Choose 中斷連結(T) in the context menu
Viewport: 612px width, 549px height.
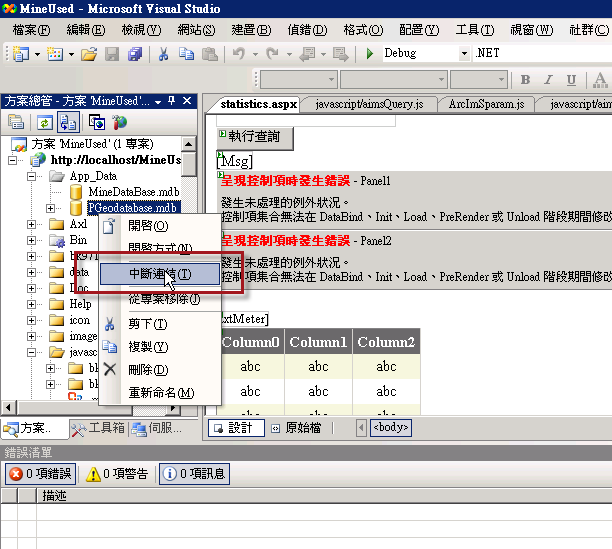coord(160,274)
